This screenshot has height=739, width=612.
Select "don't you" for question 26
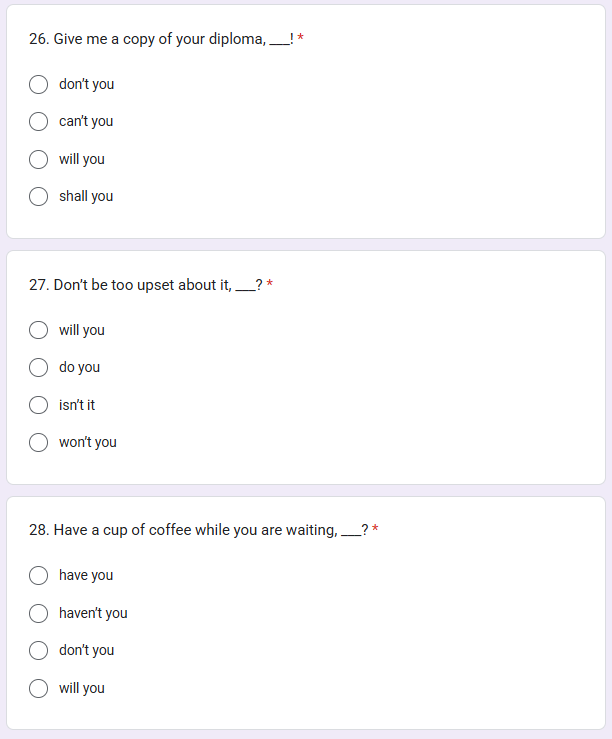(x=38, y=84)
